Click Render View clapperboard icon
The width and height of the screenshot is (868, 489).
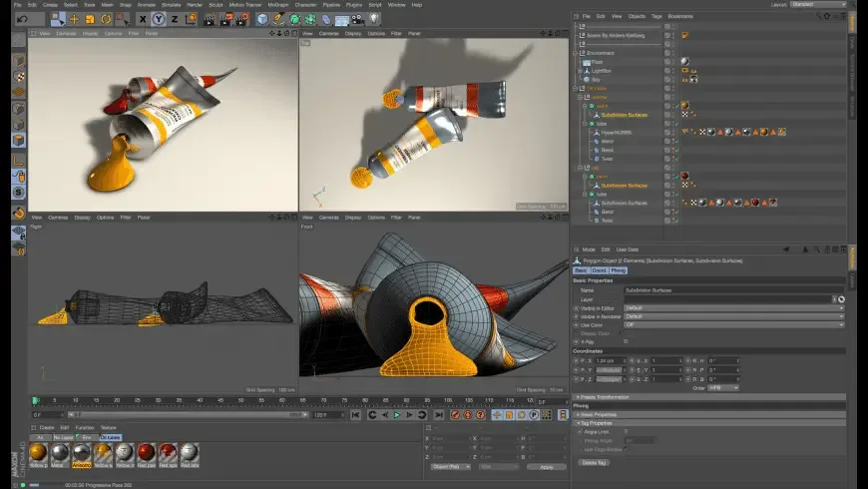tap(210, 19)
